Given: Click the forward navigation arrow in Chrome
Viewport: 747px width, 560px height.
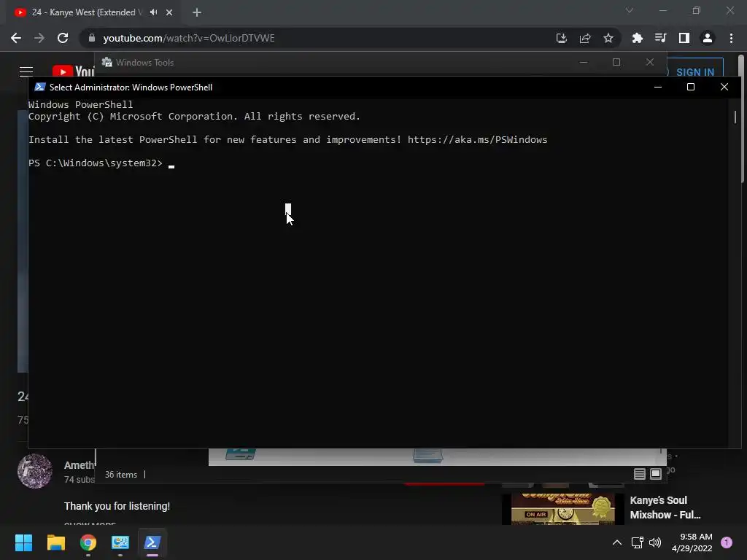Looking at the screenshot, I should 39,38.
